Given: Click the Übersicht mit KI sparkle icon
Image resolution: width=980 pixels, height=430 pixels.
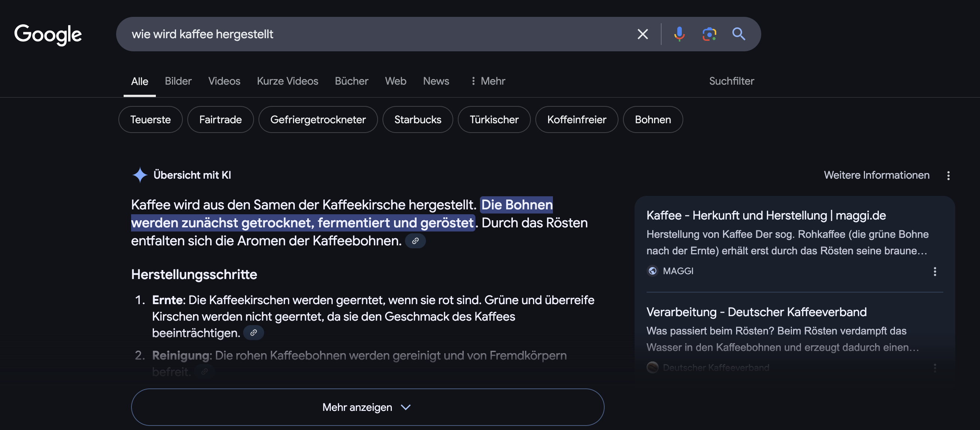Looking at the screenshot, I should coord(140,175).
